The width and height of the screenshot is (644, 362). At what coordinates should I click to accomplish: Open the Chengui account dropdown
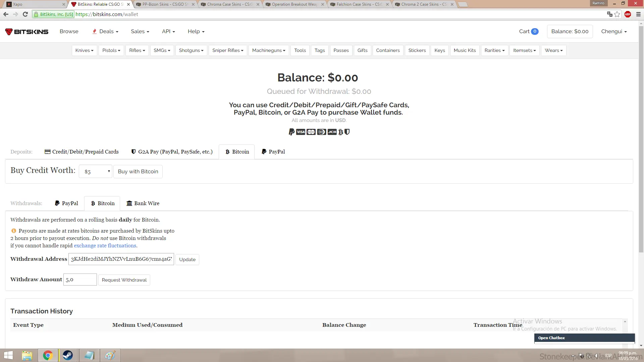tap(614, 32)
